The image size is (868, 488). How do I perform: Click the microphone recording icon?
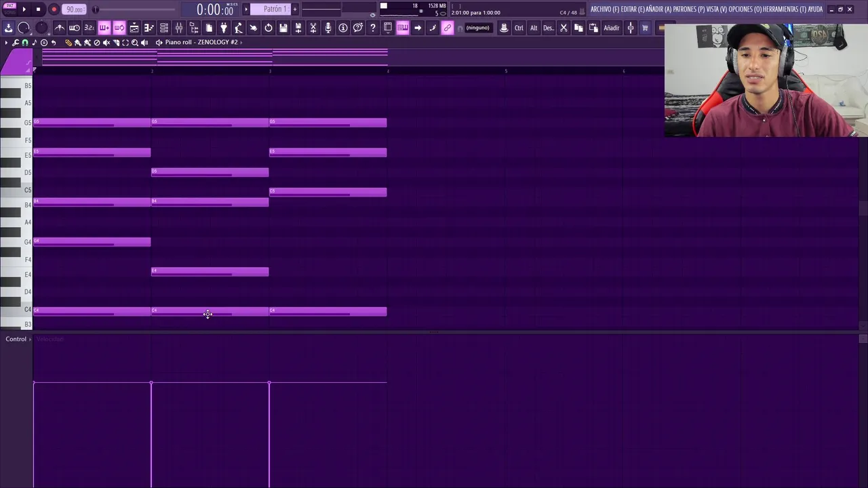coord(328,28)
